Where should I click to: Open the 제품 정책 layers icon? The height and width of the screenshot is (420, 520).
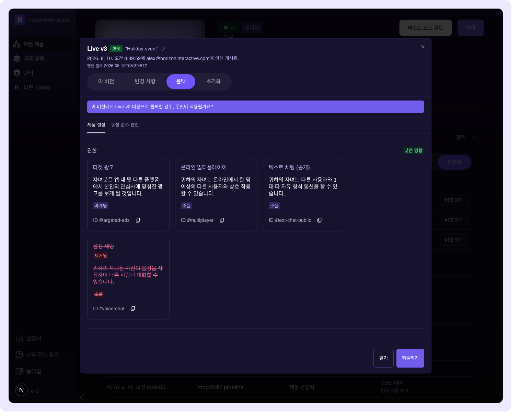pyautogui.click(x=16, y=59)
